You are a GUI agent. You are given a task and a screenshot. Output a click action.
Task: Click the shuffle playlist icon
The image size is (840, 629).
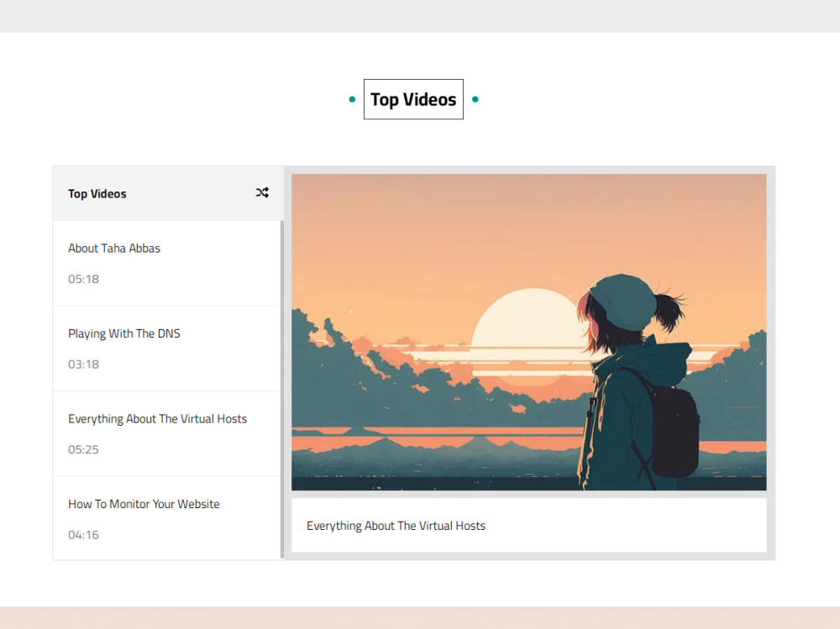262,193
